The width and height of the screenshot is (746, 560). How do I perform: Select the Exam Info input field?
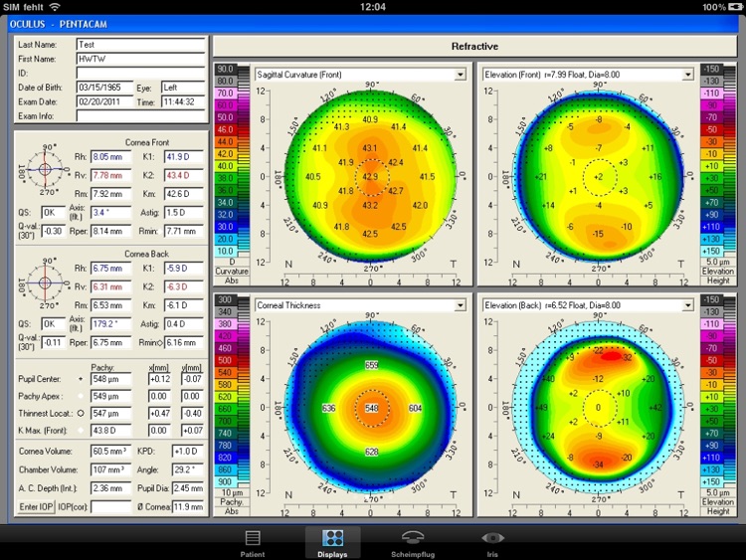pos(140,115)
